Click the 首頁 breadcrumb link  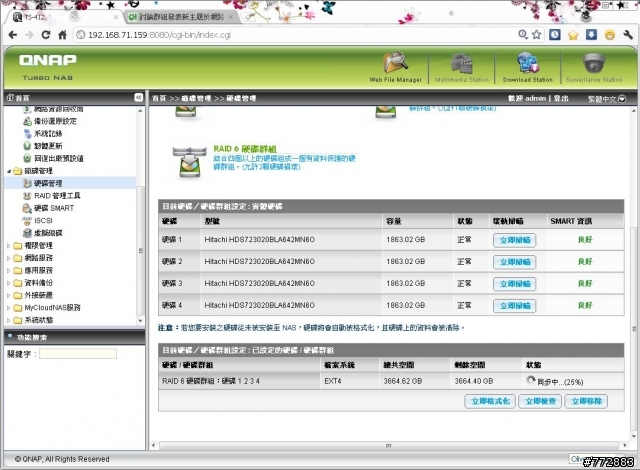click(159, 98)
